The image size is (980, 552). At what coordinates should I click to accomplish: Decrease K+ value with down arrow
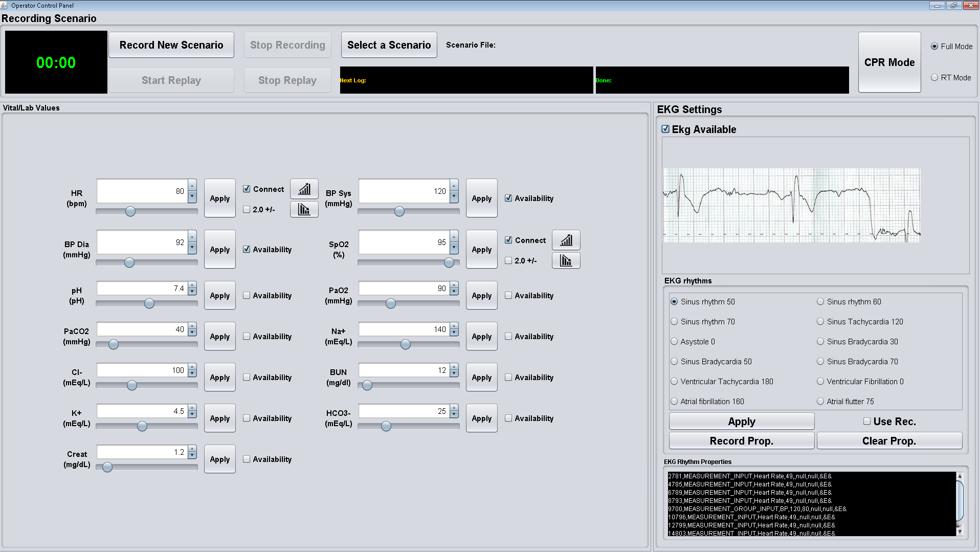(192, 414)
